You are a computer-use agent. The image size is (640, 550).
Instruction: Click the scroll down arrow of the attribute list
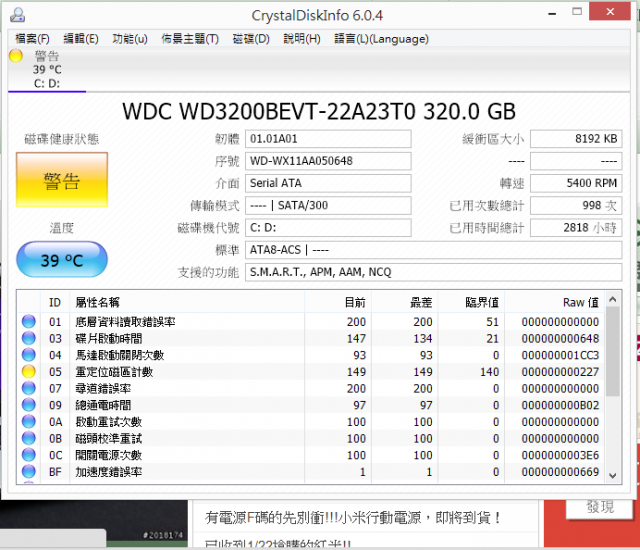click(x=613, y=475)
